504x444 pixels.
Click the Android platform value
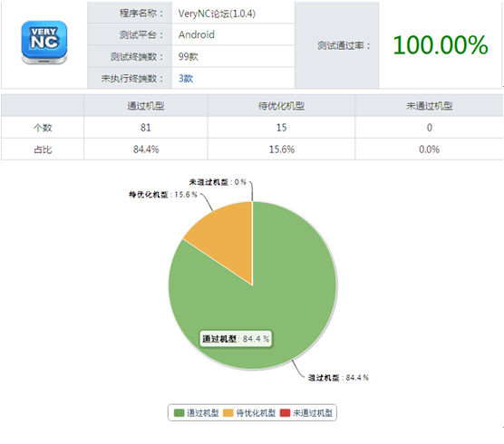[197, 34]
